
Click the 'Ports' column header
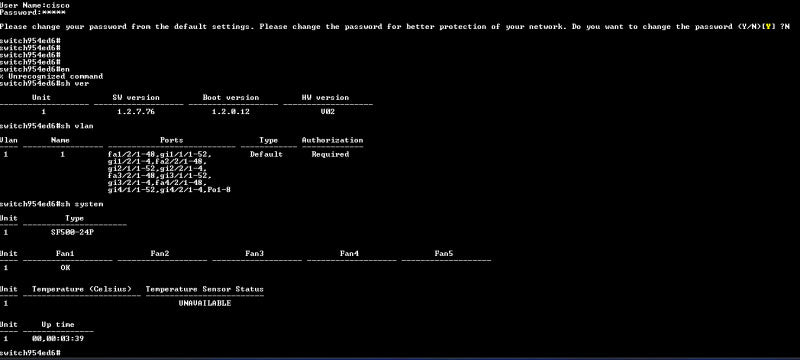click(x=171, y=140)
